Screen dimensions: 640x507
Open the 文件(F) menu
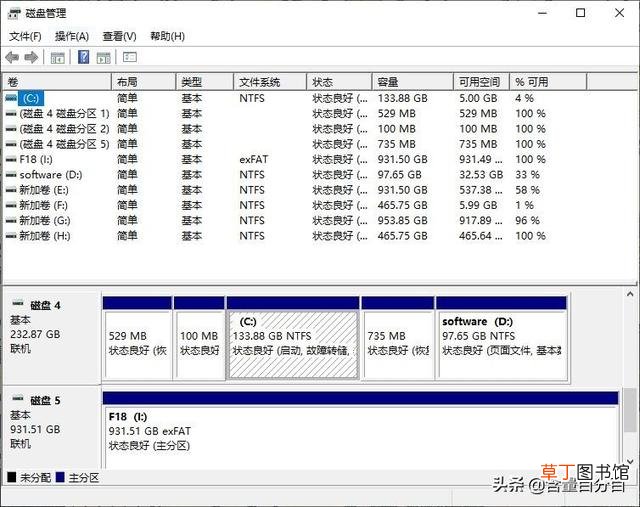tap(25, 36)
